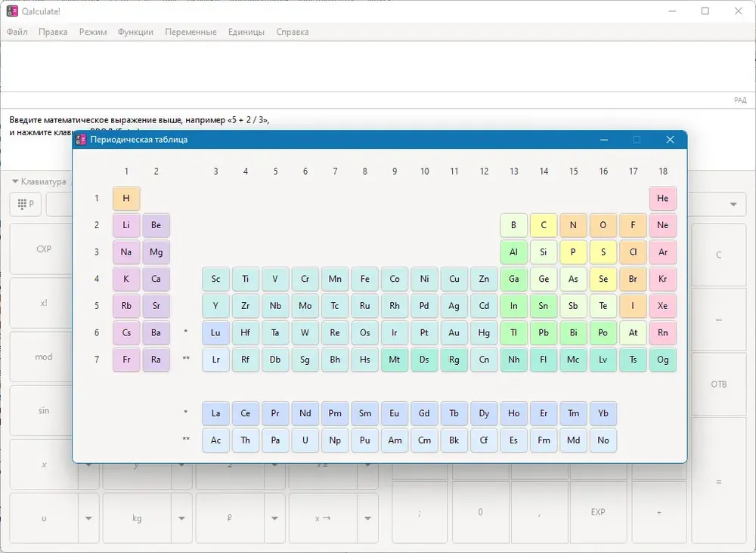Open the Файл menu
The width and height of the screenshot is (756, 553).
pos(17,32)
